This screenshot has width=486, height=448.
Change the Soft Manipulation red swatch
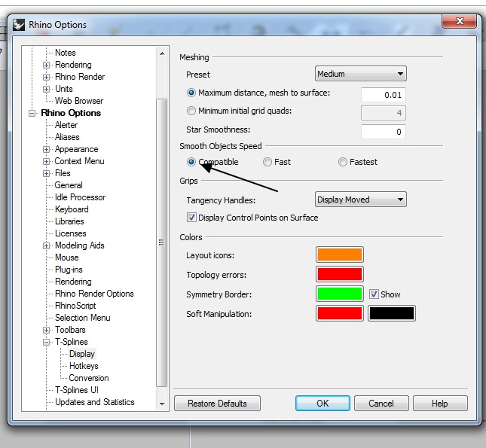(x=339, y=313)
